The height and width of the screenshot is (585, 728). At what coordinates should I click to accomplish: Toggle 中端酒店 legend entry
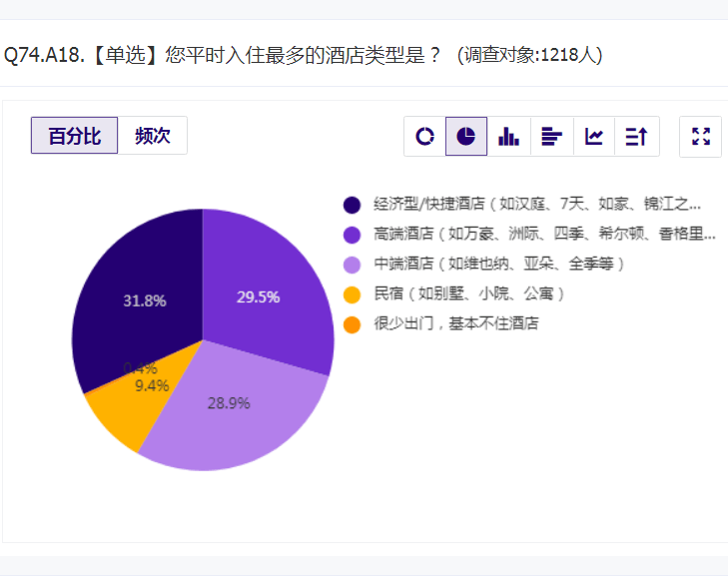(x=499, y=265)
